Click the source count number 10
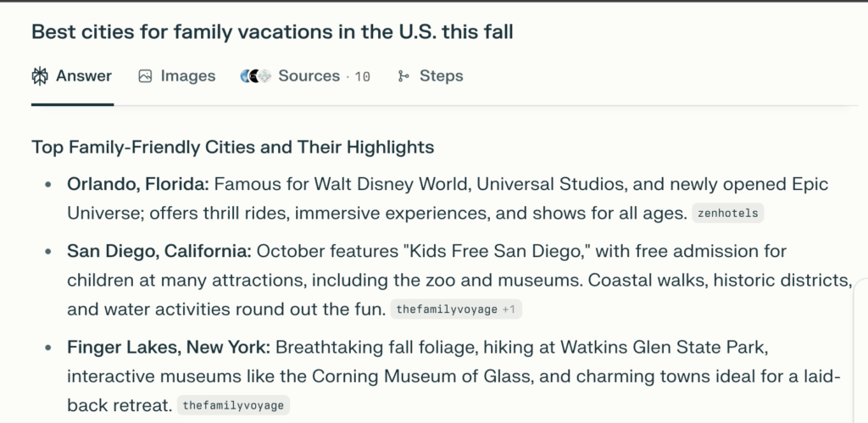Image resolution: width=868 pixels, height=423 pixels. point(362,77)
